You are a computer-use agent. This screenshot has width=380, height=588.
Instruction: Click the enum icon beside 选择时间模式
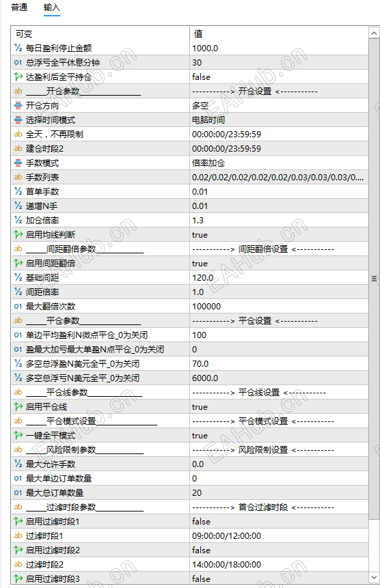point(18,120)
